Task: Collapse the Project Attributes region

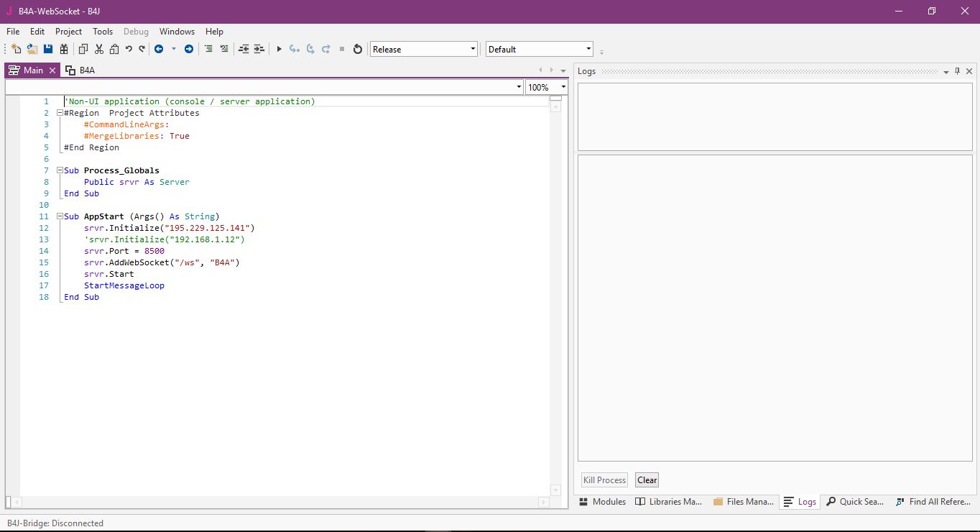Action: (x=60, y=113)
